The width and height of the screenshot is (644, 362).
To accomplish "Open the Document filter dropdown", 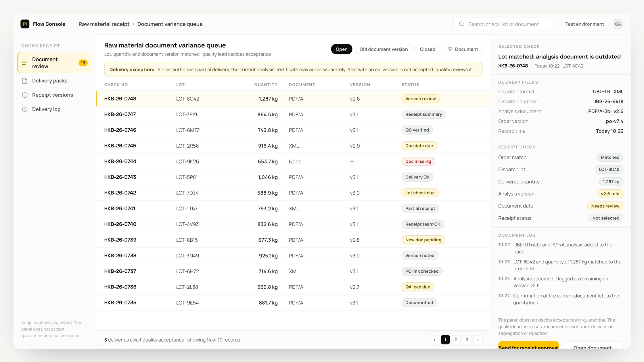I will coord(463,49).
